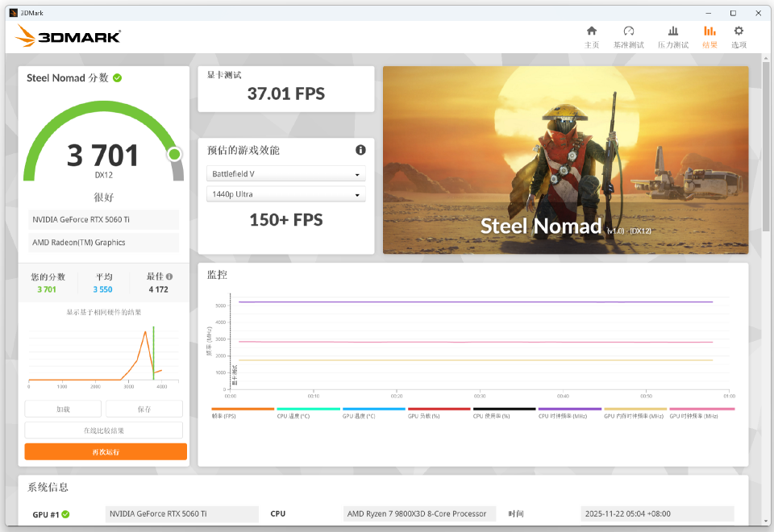Click your score value 3 701 in green
This screenshot has height=532, width=774.
pyautogui.click(x=47, y=289)
